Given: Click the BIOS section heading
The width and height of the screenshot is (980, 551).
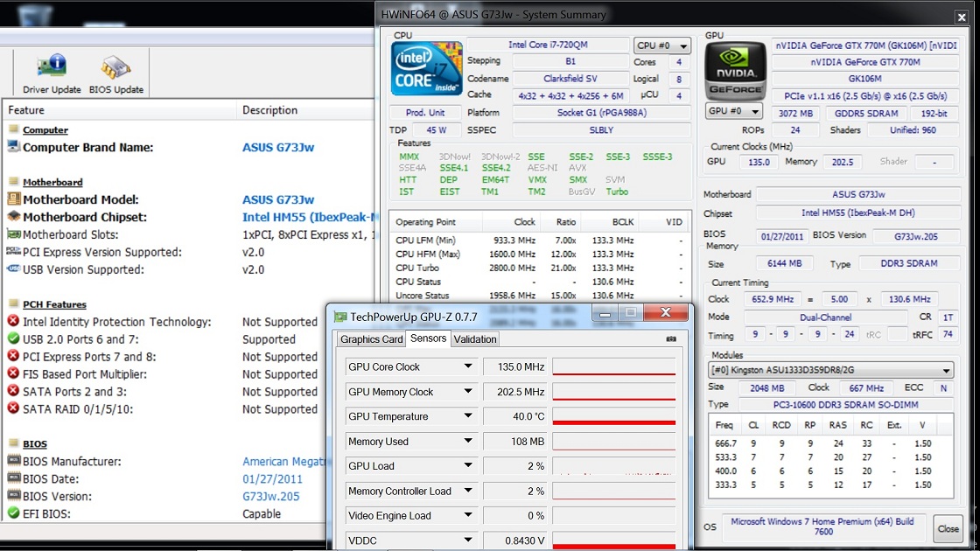Looking at the screenshot, I should click(35, 443).
